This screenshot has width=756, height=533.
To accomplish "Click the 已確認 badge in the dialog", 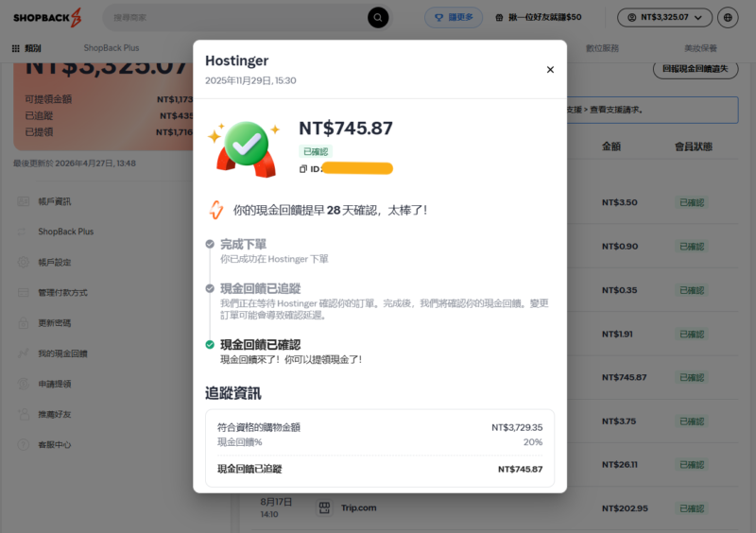I will [x=316, y=151].
